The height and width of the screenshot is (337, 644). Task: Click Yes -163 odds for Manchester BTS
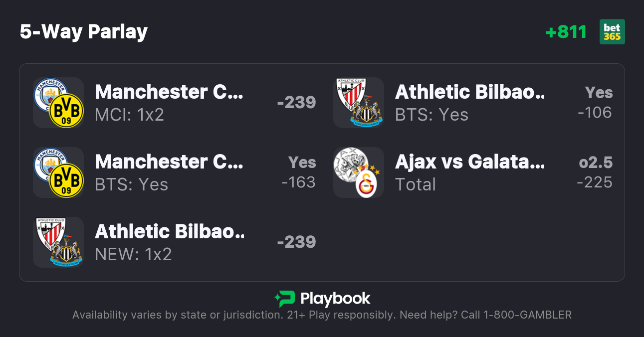pyautogui.click(x=299, y=172)
